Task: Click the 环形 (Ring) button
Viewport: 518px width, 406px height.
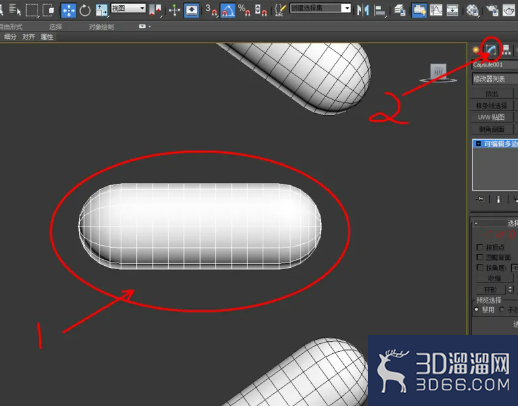Action: point(491,289)
